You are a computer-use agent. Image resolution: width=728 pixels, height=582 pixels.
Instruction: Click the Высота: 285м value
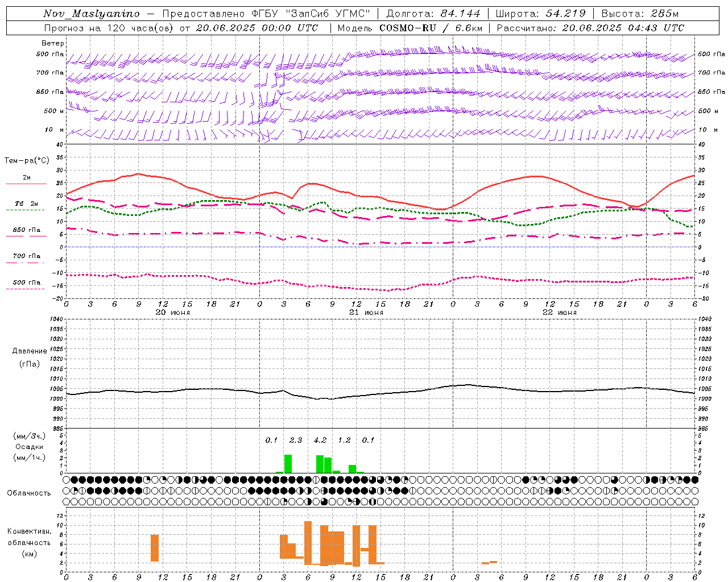(x=640, y=14)
